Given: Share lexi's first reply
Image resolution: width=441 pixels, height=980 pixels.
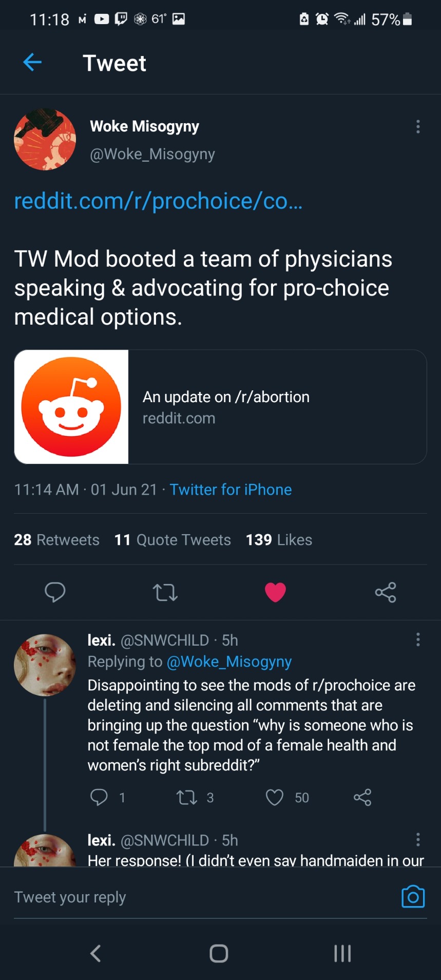Looking at the screenshot, I should click(362, 797).
